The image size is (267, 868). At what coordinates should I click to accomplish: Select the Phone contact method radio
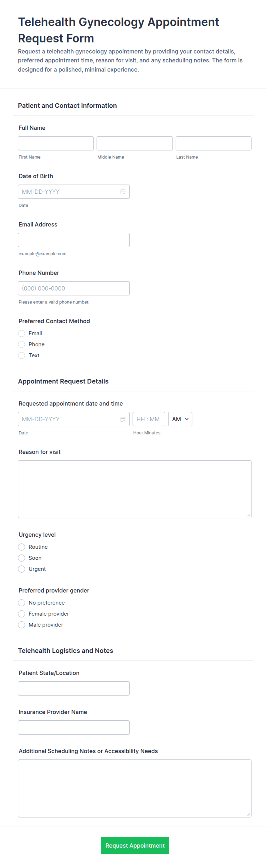pos(22,344)
